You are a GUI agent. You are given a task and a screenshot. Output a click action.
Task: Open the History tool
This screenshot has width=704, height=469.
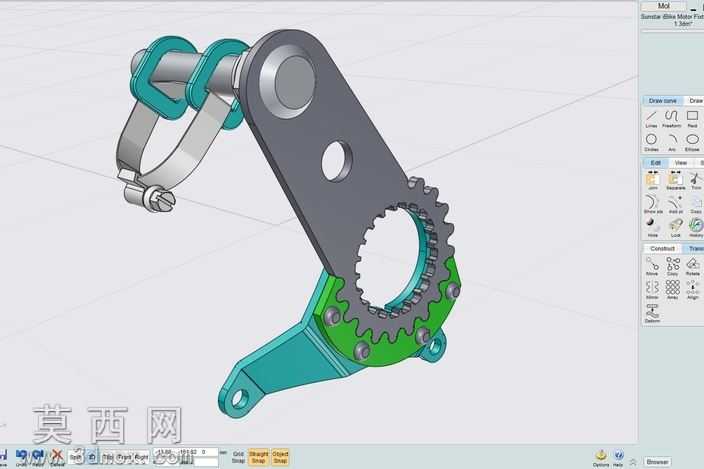point(696,228)
